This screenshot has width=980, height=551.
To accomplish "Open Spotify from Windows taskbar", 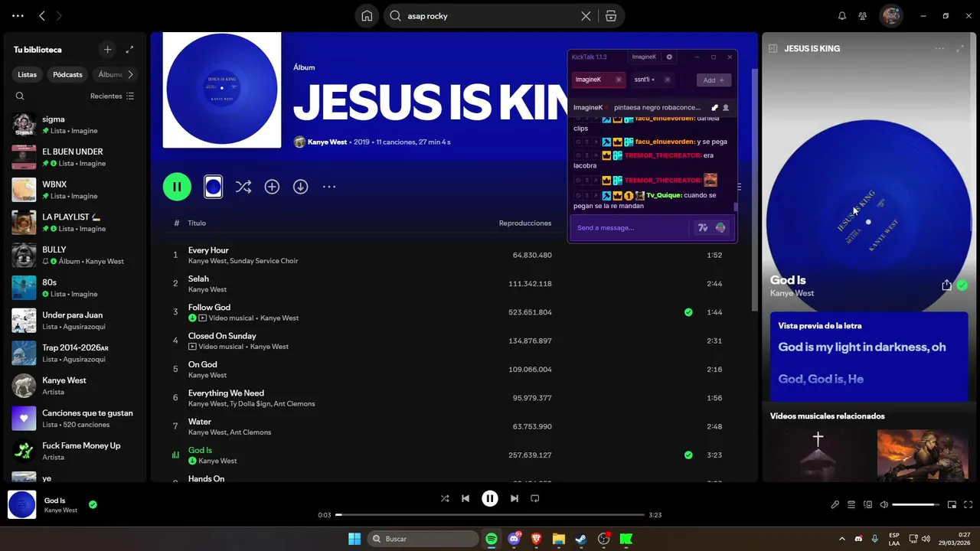I will click(492, 539).
